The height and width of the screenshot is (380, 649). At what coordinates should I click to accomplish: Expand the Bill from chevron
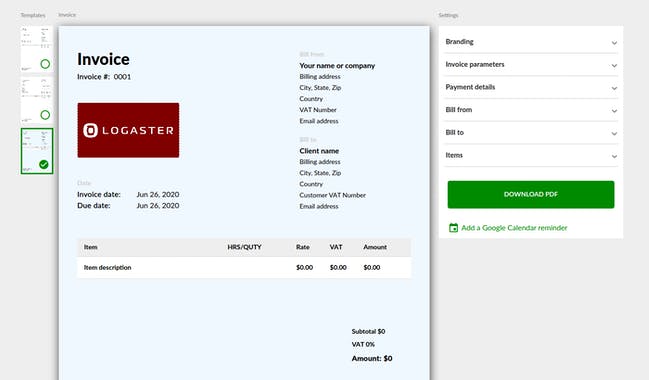tap(614, 111)
